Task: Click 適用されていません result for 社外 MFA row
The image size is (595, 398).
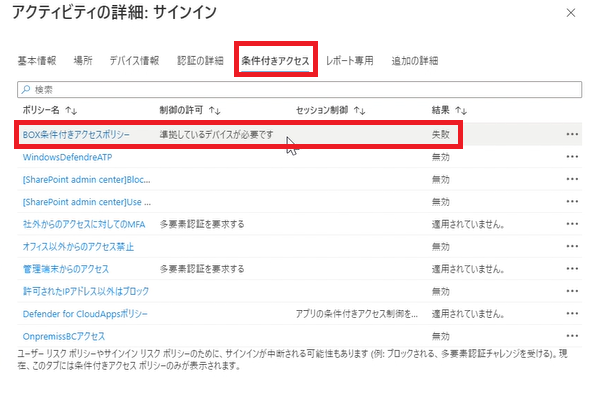Action: point(468,224)
